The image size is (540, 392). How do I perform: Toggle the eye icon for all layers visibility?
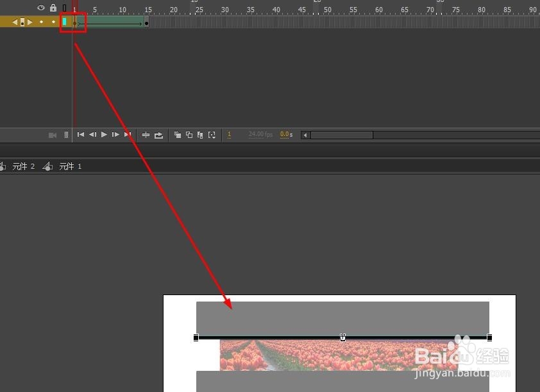coord(41,8)
